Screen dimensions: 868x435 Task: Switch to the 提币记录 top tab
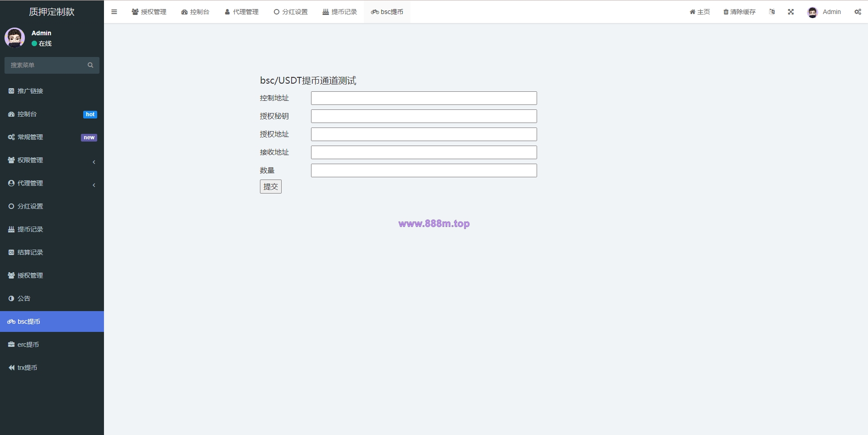click(340, 12)
